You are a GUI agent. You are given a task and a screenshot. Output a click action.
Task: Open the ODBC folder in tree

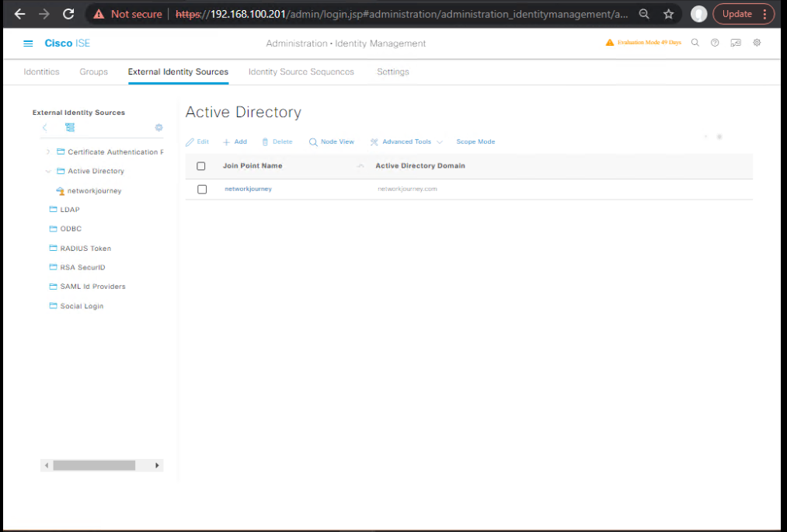click(x=71, y=228)
